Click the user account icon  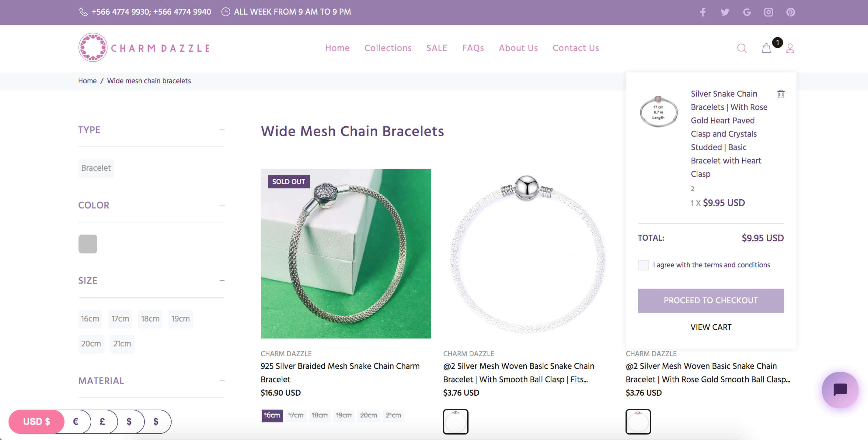coord(790,49)
